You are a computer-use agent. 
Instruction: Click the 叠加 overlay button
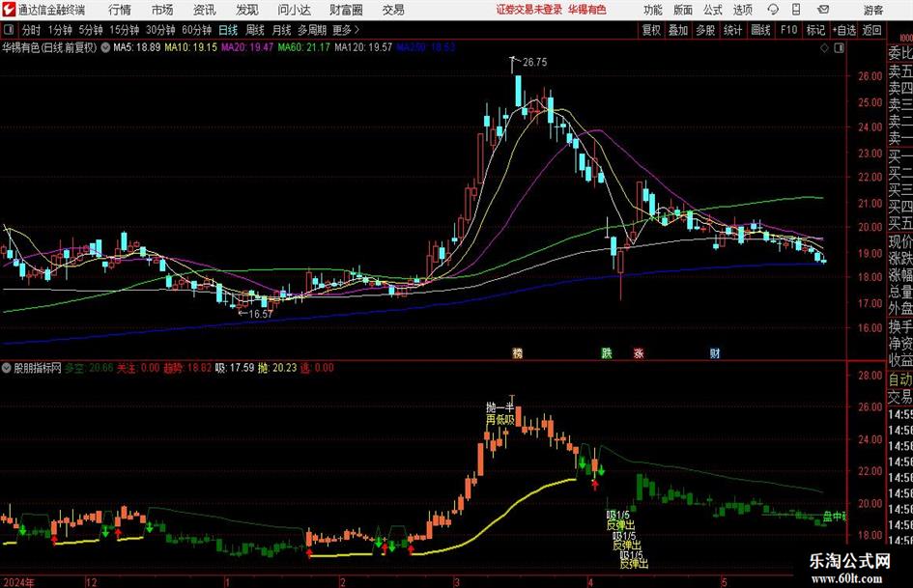click(x=678, y=30)
